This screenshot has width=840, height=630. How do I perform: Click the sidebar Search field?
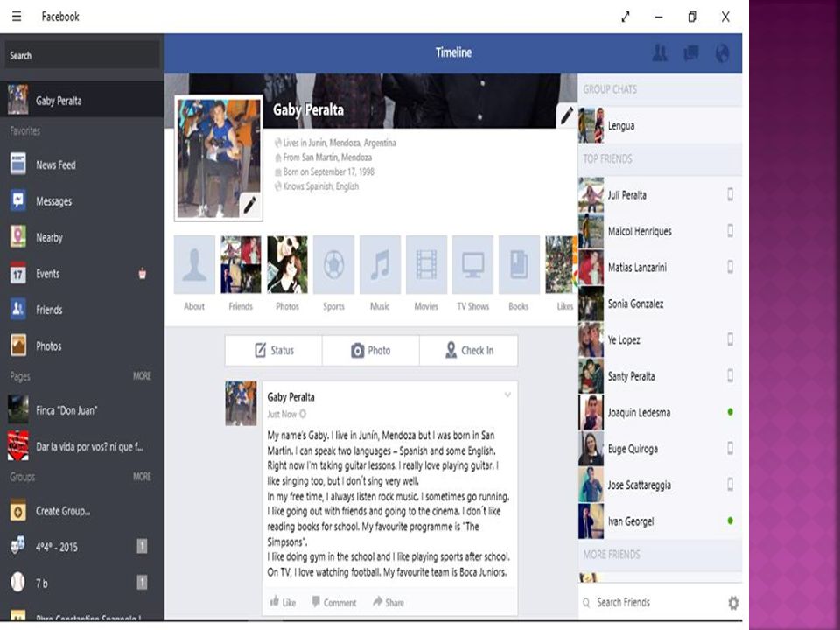pos(82,55)
